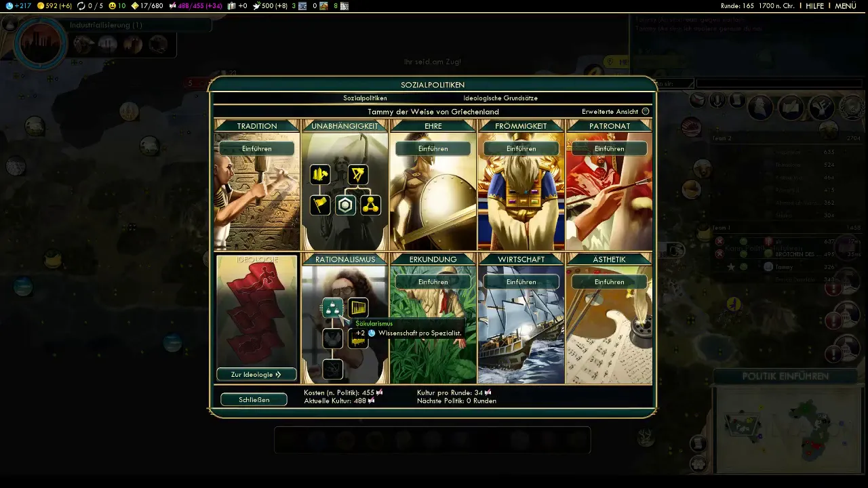Viewport: 868px width, 488px height.
Task: Click the TRADITION tree header
Action: click(x=257, y=126)
